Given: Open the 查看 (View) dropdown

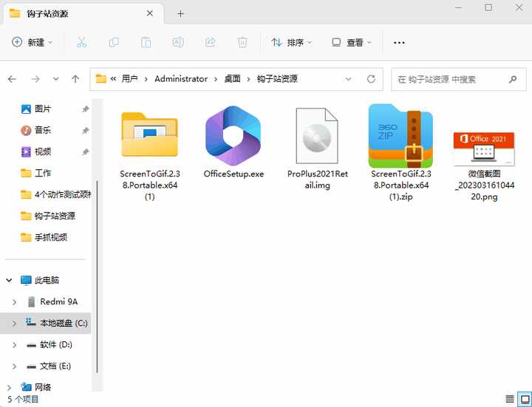Looking at the screenshot, I should 352,42.
